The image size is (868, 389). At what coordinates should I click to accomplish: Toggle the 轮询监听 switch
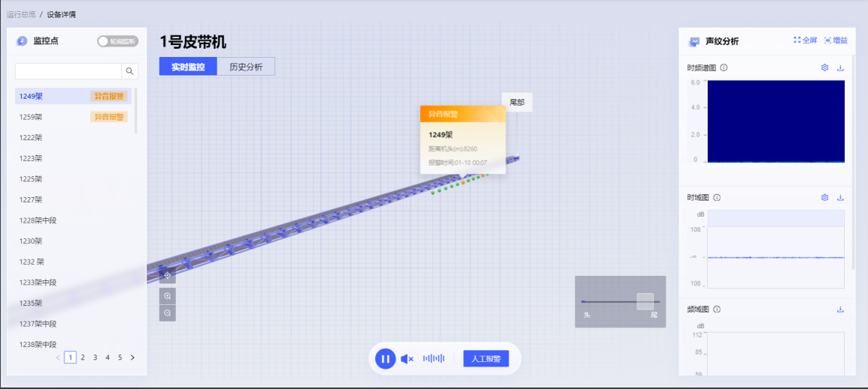coord(118,41)
